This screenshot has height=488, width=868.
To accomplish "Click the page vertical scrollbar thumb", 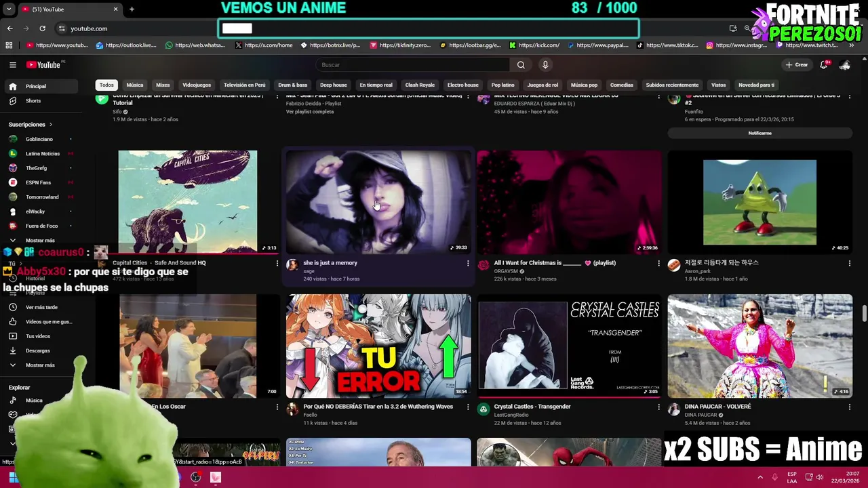I will pos(864,314).
